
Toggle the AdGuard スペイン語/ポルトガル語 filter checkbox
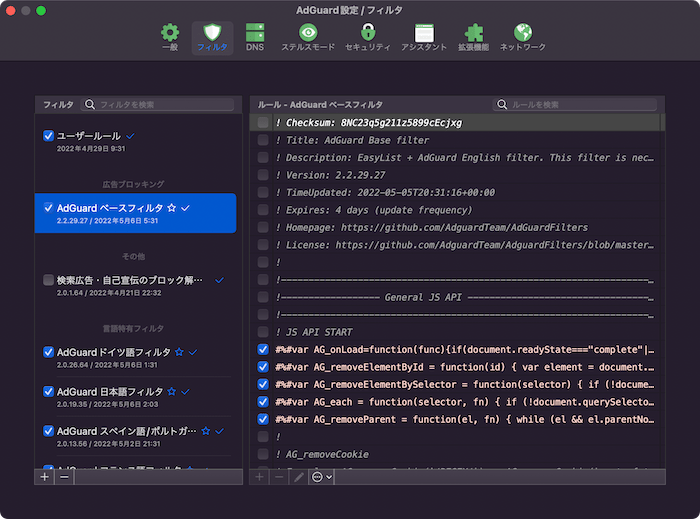pyautogui.click(x=48, y=431)
